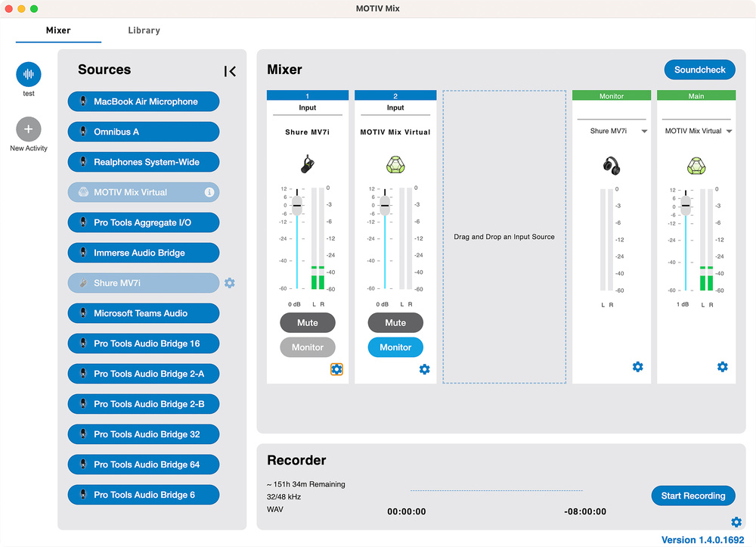Click Start Recording
The width and height of the screenshot is (756, 547).
coord(692,496)
